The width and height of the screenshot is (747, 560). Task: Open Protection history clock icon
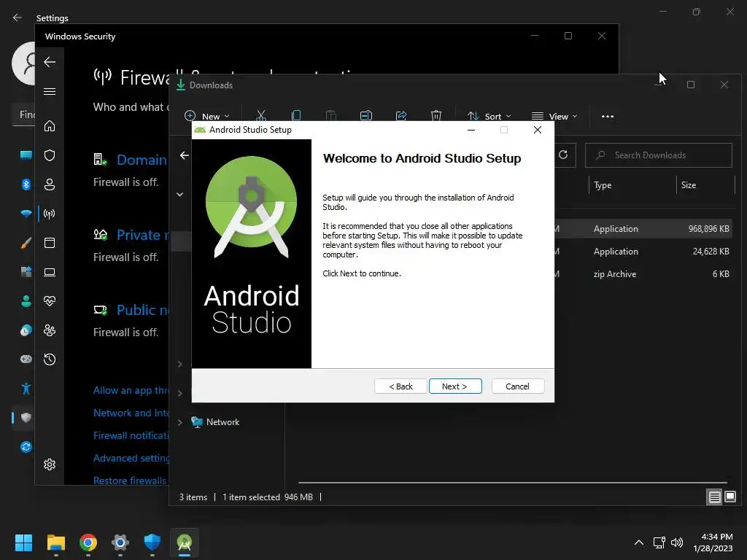(50, 359)
